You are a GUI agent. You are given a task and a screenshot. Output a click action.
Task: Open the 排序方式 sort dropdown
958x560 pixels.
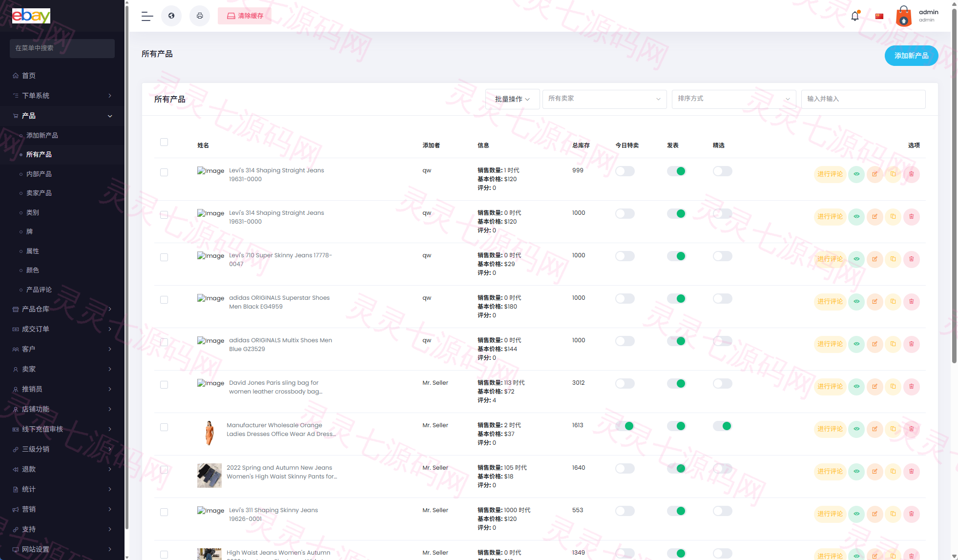click(734, 99)
